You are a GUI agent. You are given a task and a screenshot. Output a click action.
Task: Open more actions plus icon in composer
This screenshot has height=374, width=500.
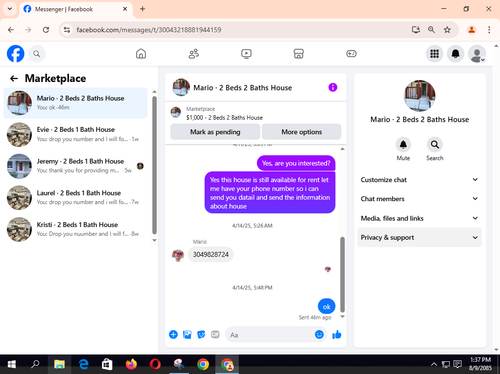(x=173, y=334)
